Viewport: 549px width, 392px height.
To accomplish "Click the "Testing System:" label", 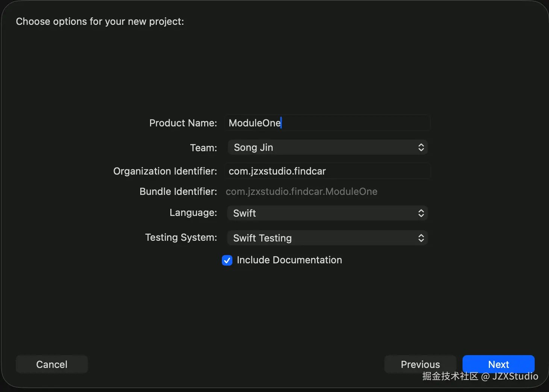I will [181, 237].
